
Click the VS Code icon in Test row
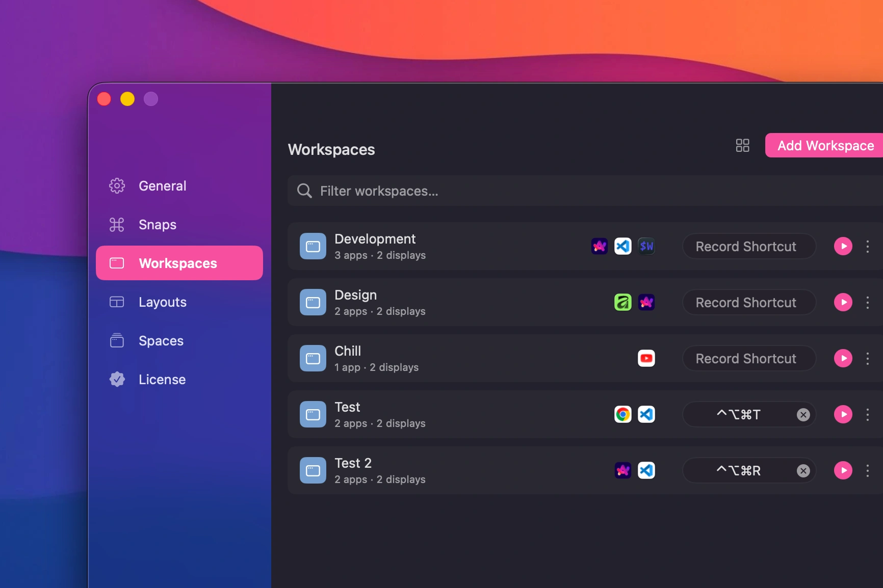tap(646, 415)
